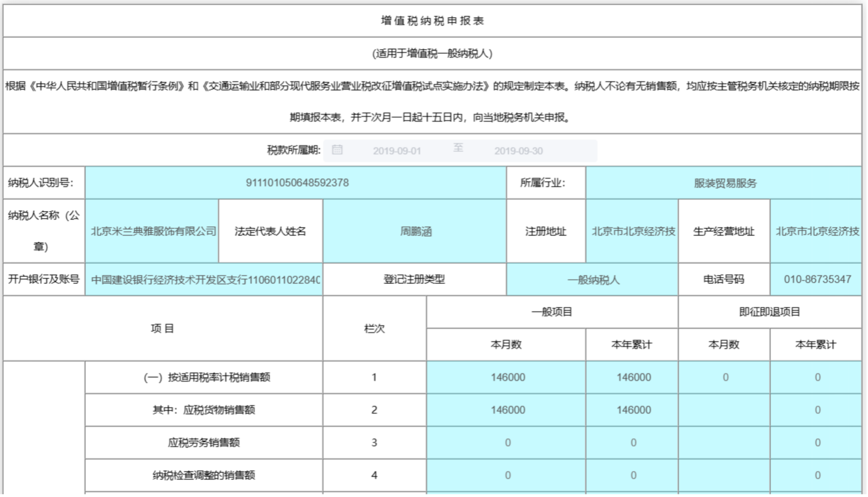
Task: Click the calendar icon in tax period
Action: click(337, 150)
